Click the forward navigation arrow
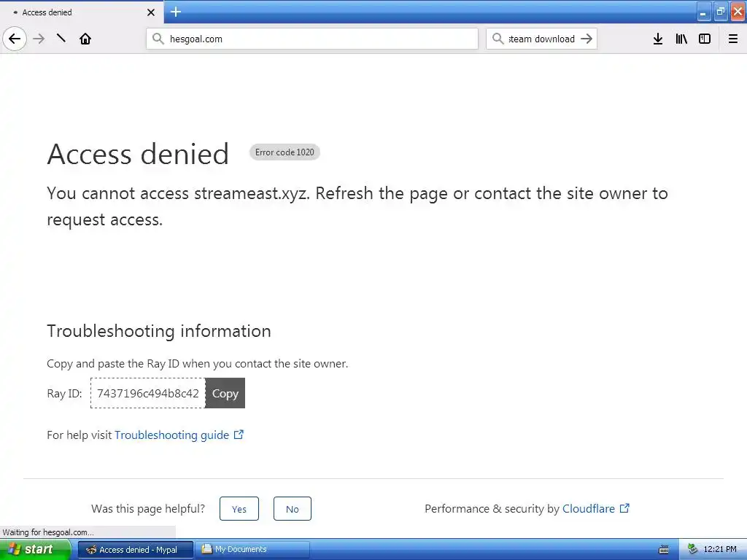This screenshot has width=747, height=560. (39, 39)
